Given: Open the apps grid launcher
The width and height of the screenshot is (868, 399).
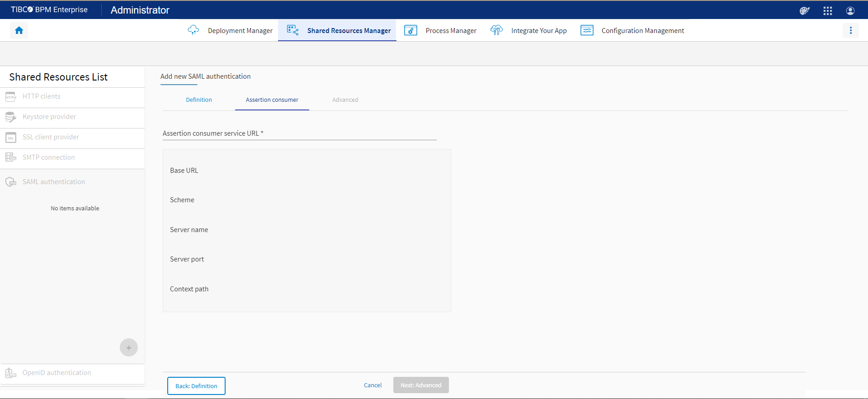Looking at the screenshot, I should coord(827,10).
